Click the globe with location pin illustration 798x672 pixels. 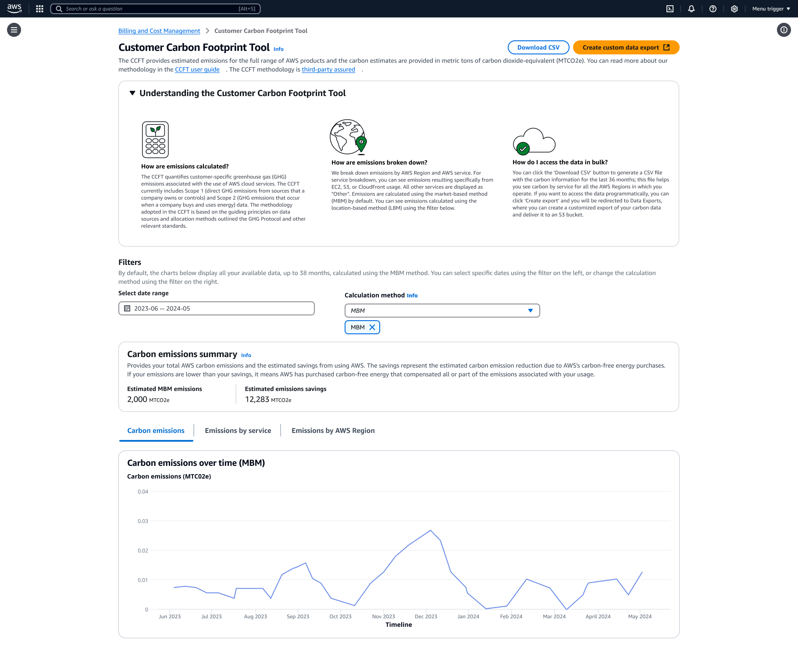click(349, 137)
